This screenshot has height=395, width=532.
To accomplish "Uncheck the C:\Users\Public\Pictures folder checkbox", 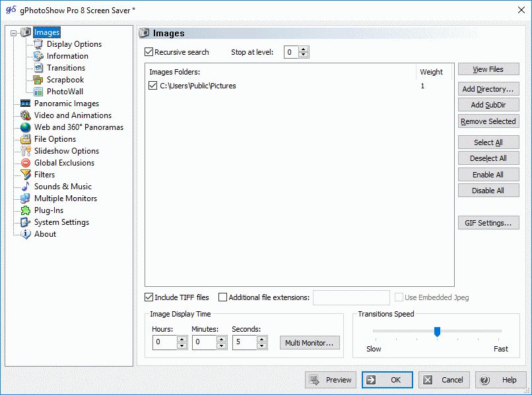I will 152,86.
